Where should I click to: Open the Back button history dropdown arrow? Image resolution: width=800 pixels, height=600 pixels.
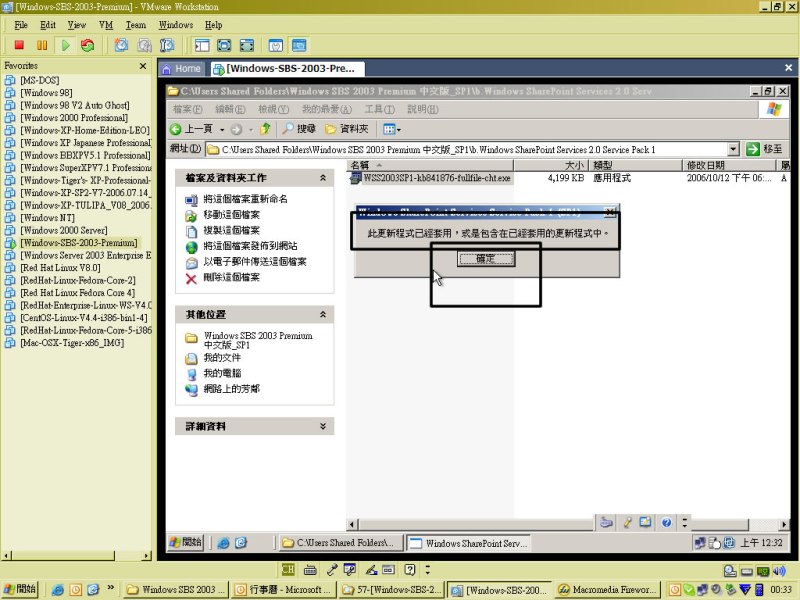point(222,130)
